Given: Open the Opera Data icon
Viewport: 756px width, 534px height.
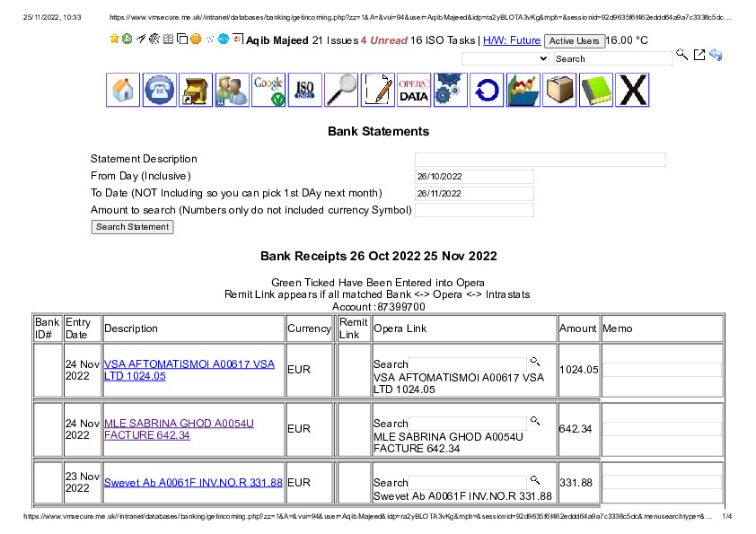Looking at the screenshot, I should point(414,91).
